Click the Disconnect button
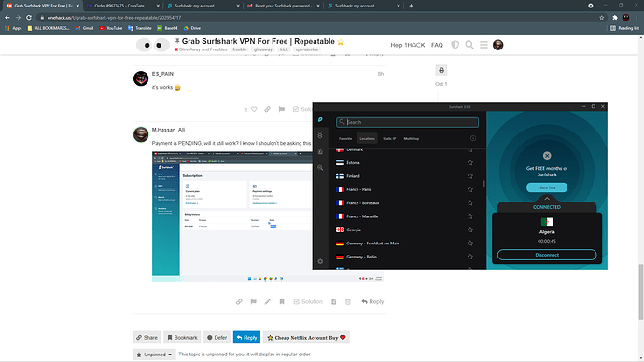Screen dimensions: 644x362 [547, 255]
